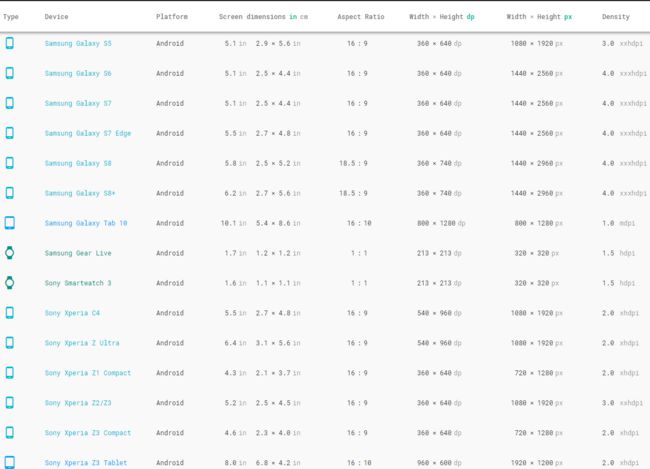Click 10.1 in size for Galaxy Tab 10
This screenshot has height=469, width=650.
pos(234,223)
